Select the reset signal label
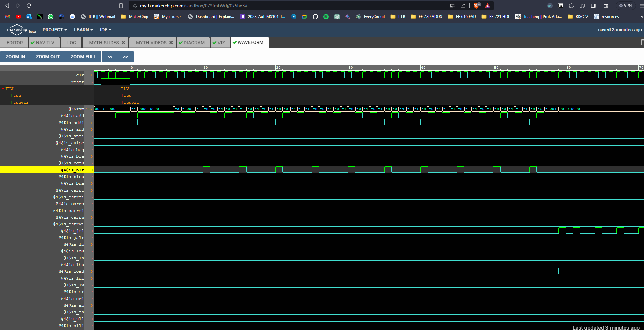This screenshot has height=330, width=644. pyautogui.click(x=77, y=82)
